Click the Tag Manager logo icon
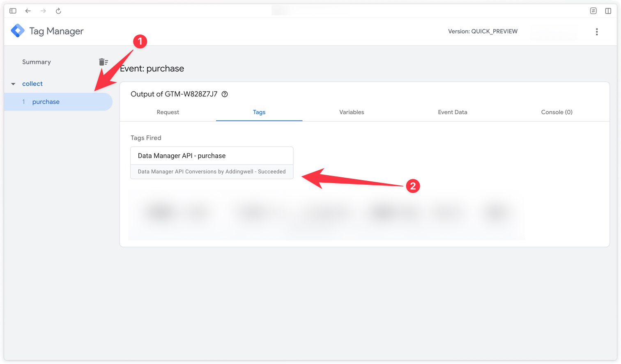This screenshot has width=621, height=364. click(x=18, y=31)
